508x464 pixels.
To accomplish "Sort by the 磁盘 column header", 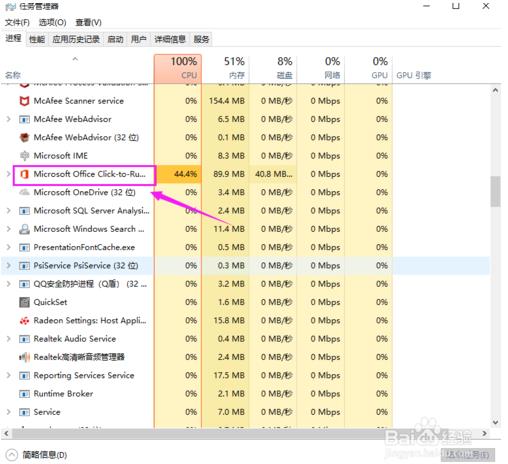I will point(273,68).
